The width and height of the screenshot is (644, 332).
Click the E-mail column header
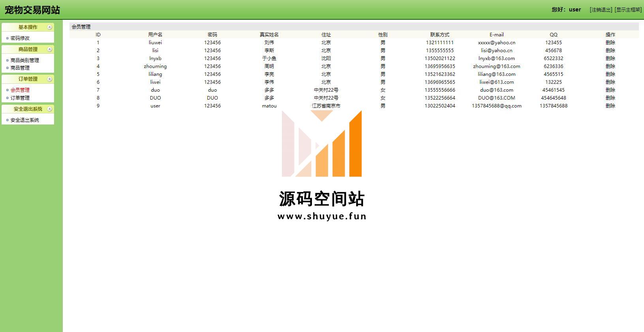click(497, 35)
